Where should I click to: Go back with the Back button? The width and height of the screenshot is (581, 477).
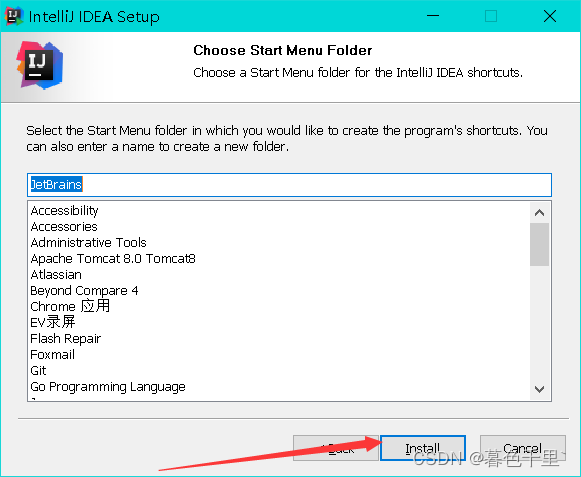[x=336, y=448]
